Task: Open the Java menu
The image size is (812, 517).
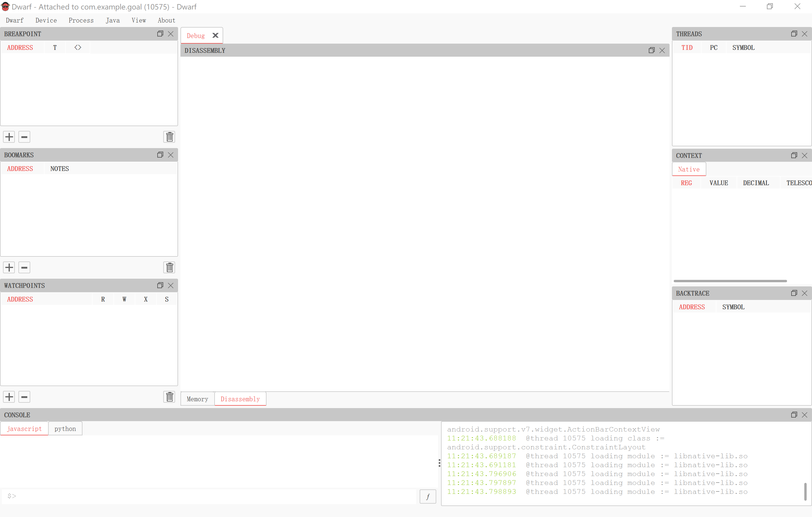Action: click(112, 20)
